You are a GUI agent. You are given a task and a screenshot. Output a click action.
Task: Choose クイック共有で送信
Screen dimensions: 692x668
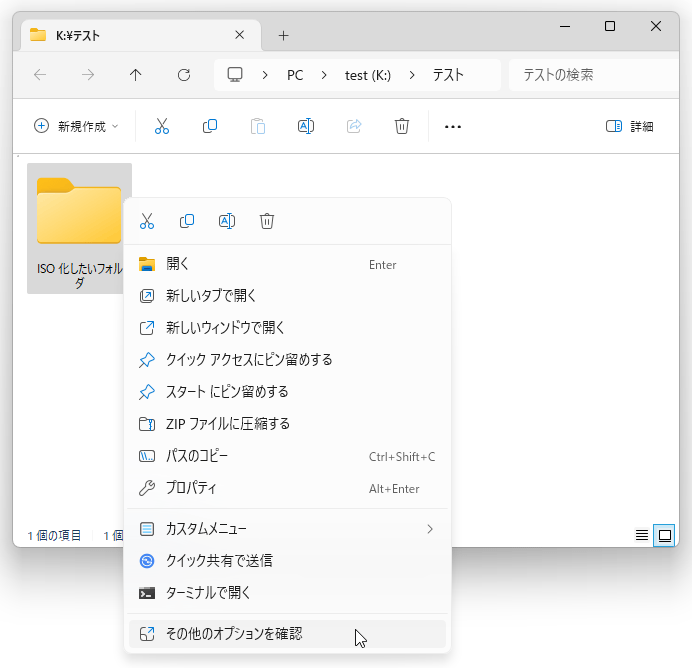tap(287, 561)
